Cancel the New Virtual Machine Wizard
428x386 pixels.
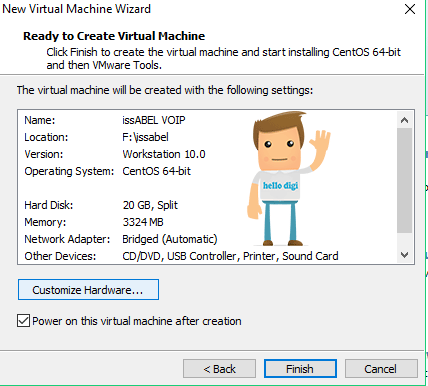381,369
